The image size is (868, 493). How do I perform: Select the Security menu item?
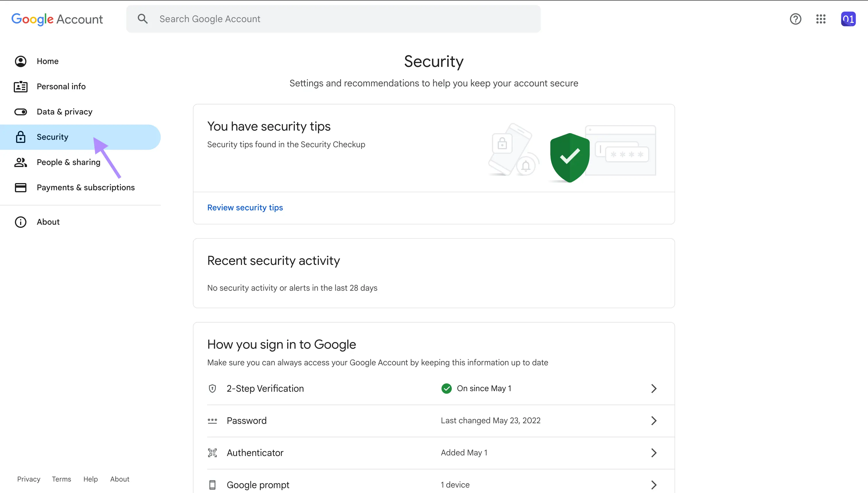53,137
